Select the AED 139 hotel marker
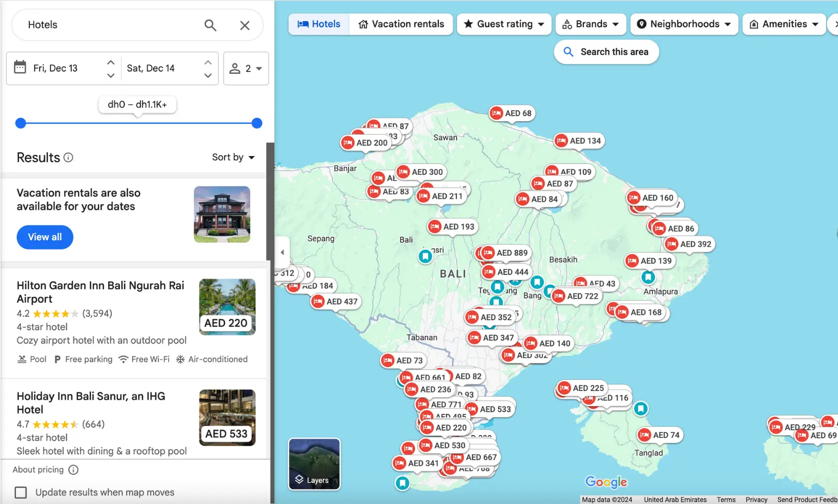The width and height of the screenshot is (838, 504). coord(649,261)
